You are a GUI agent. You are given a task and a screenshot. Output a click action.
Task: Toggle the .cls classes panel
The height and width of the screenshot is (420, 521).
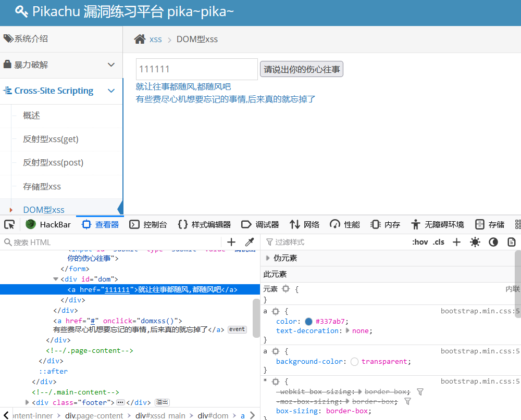pos(439,242)
